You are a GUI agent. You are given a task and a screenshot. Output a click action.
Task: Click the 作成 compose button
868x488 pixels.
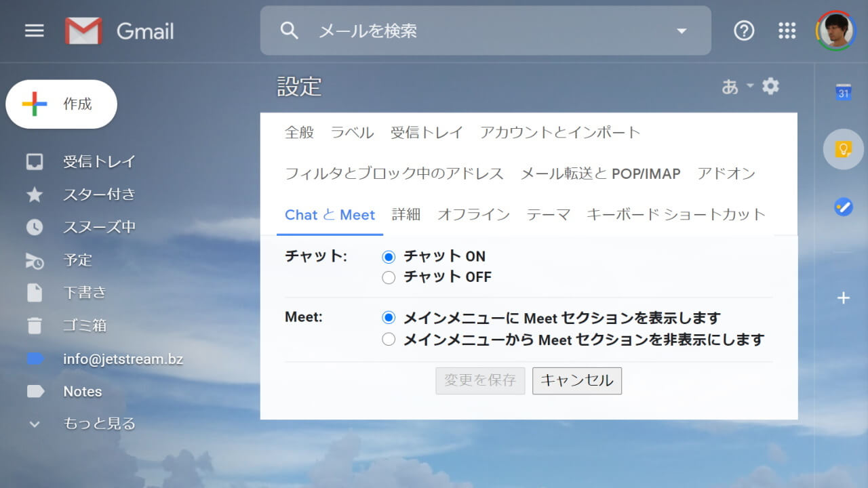(x=62, y=104)
